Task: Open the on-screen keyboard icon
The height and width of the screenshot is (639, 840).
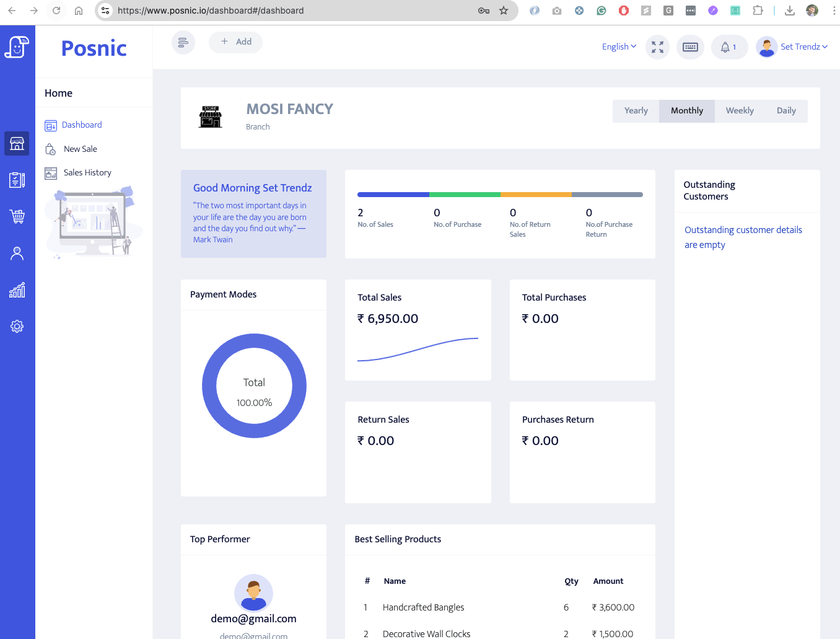Action: [690, 47]
